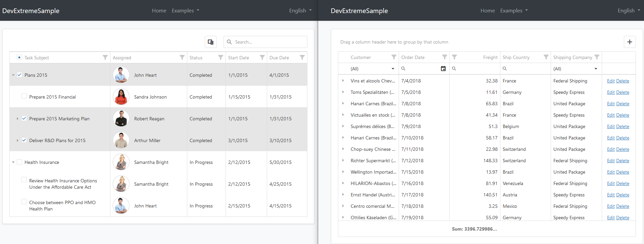Click the Due Date column filter icon
This screenshot has width=644, height=244.
(302, 57)
